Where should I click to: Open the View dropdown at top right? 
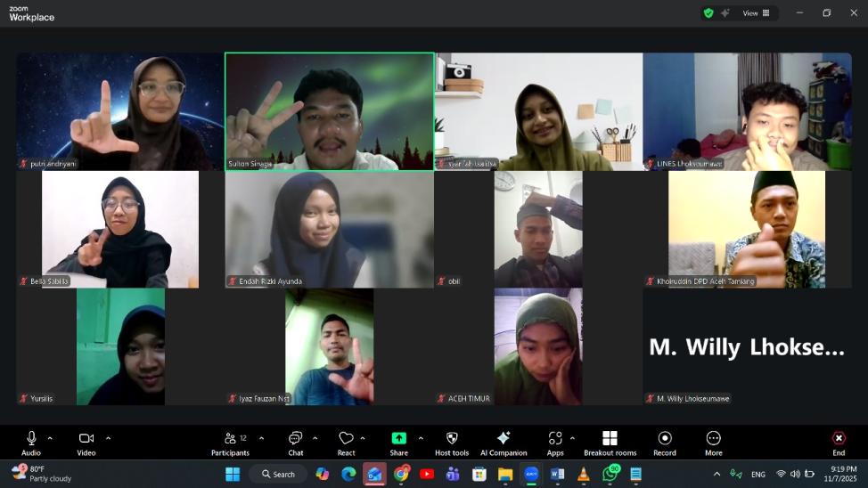(755, 13)
